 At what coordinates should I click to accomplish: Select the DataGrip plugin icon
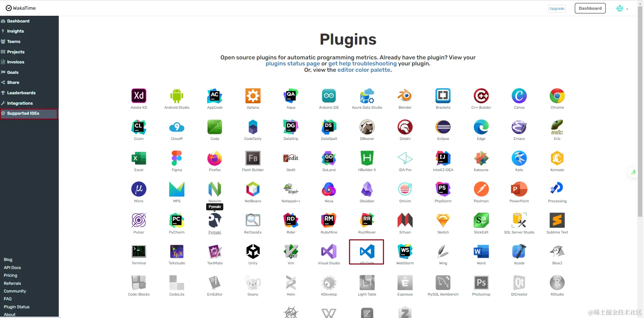(x=291, y=127)
